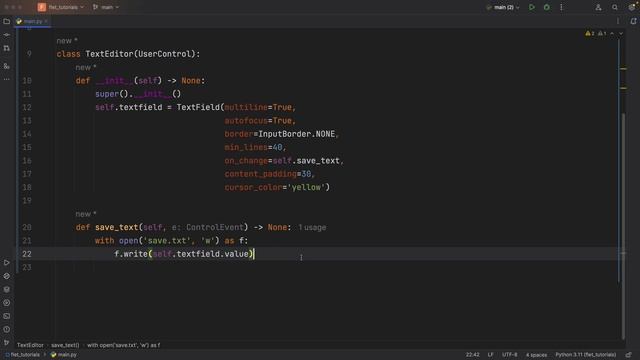This screenshot has height=360, width=640.
Task: Click 'f.write' call on line 22
Action: 131,254
